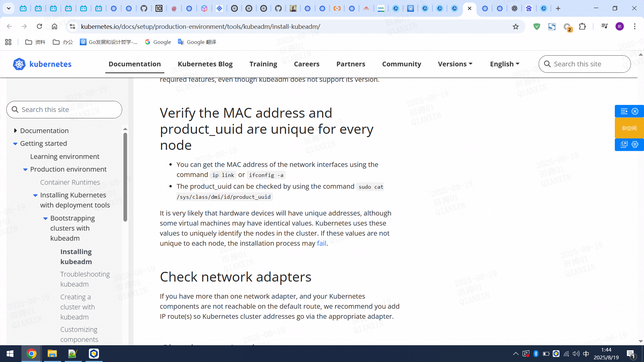Bookmark page with star icon
Screen dimensions: 644x362
[516, 26]
